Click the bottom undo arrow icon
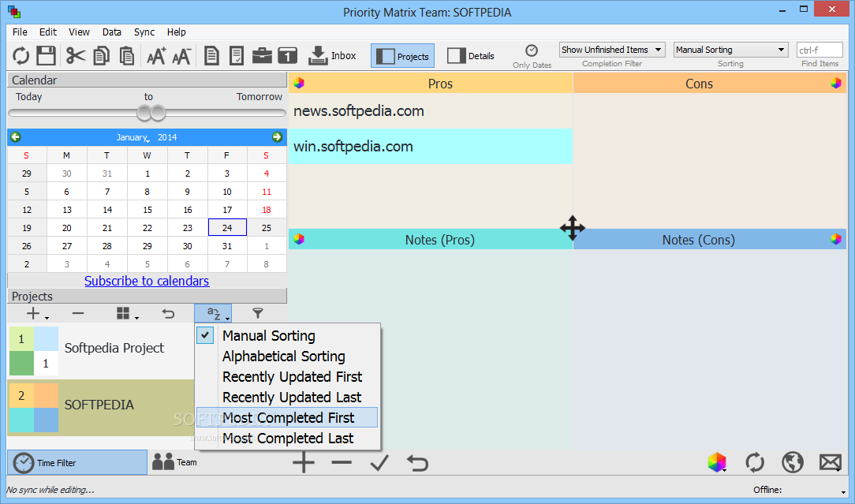The height and width of the screenshot is (504, 855). [x=418, y=463]
